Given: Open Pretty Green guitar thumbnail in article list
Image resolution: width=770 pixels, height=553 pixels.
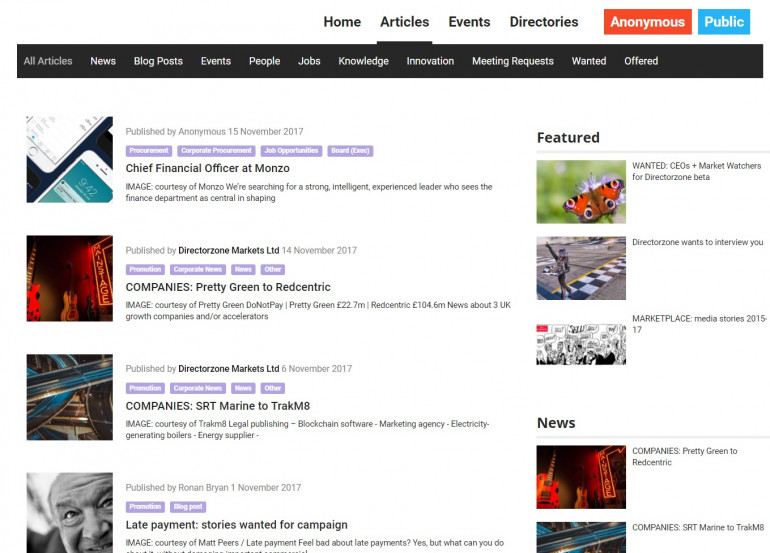Looking at the screenshot, I should [x=70, y=278].
